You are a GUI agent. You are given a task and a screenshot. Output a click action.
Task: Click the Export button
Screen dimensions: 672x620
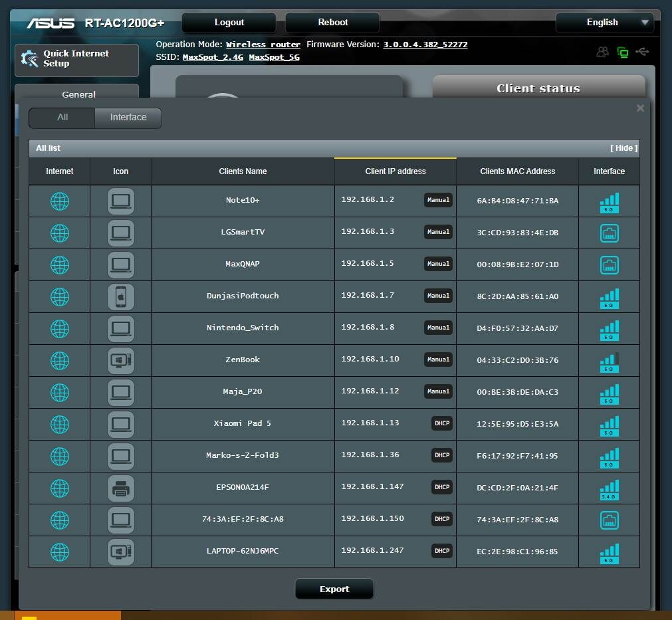tap(334, 589)
